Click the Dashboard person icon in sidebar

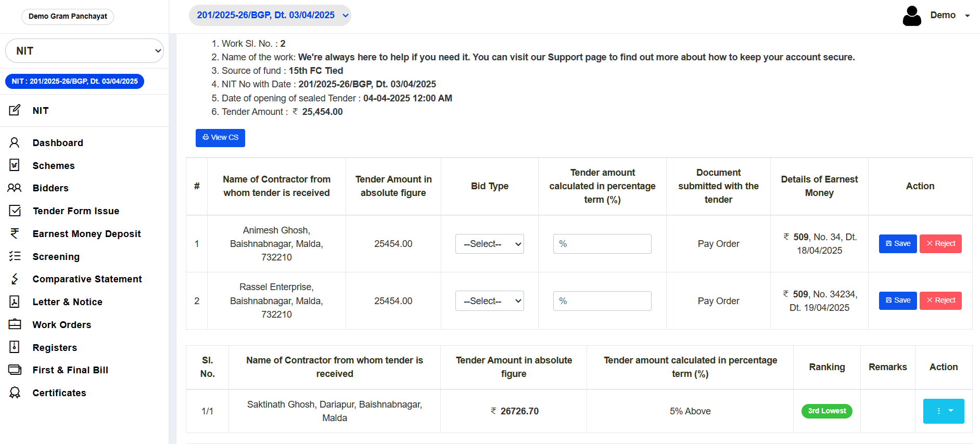[x=15, y=142]
